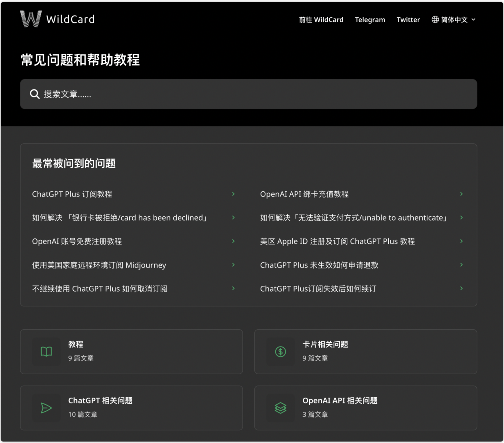Click chevron beside ChatGPT Plus 订阅教程
The image size is (504, 443).
click(233, 194)
